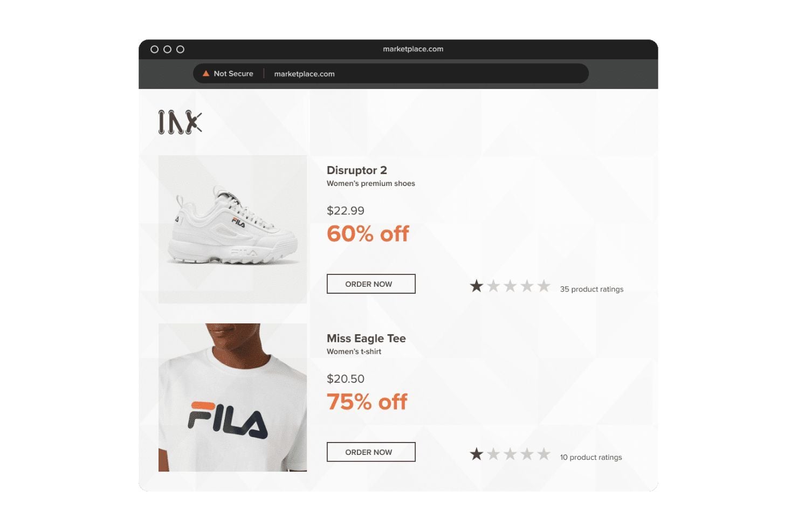This screenshot has height=532, width=798.
Task: Select the third star for Disruptor 2
Action: pos(510,286)
